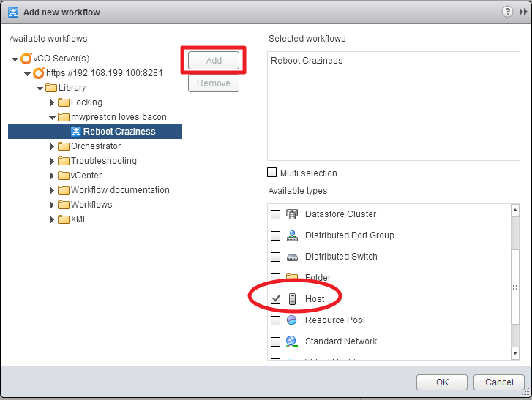Viewport: 532px width, 400px height.
Task: Click the Resource Pool label
Action: (x=335, y=320)
